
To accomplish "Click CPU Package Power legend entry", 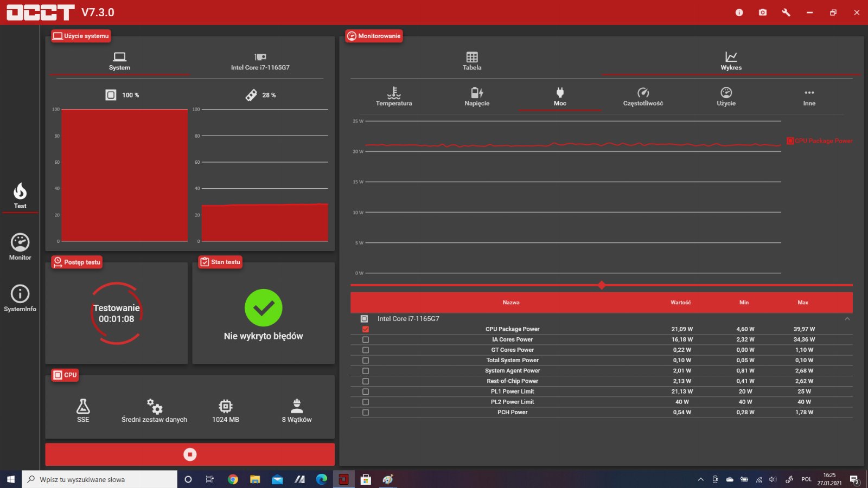I will (x=820, y=141).
